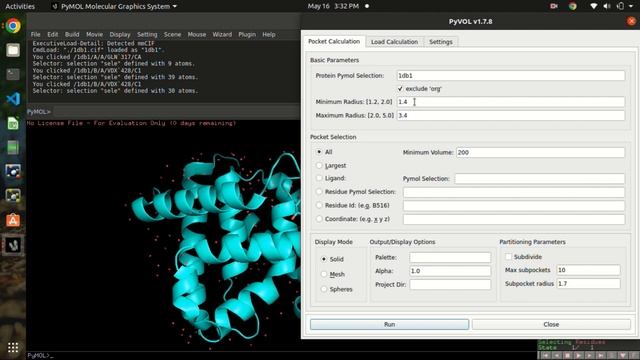Image resolution: width=640 pixels, height=360 pixels.
Task: Choose the Ligand pocket selection radio
Action: pos(319,178)
